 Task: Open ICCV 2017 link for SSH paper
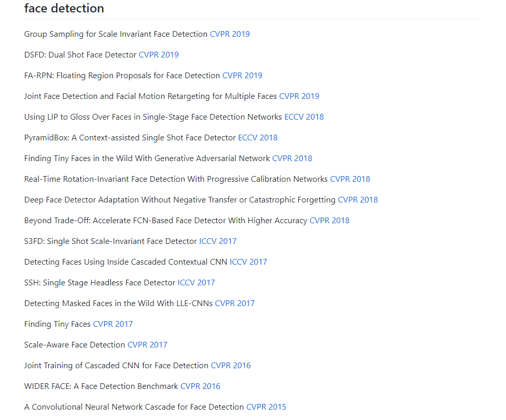tap(196, 283)
